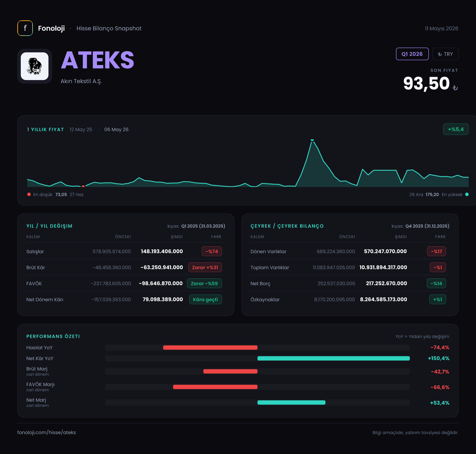Click the -74,4% Hasılat YoY figure
The height and width of the screenshot is (454, 476).
[x=440, y=347]
